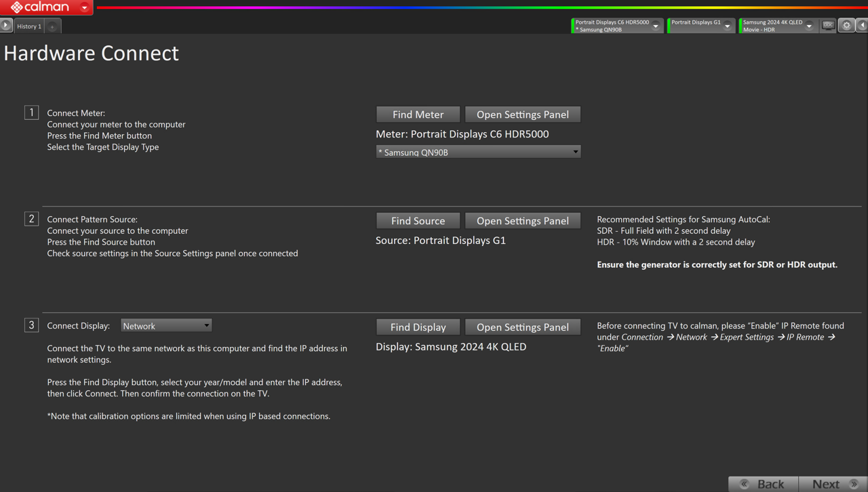Click the HDR - 10% Window text line
868x492 pixels.
click(676, 242)
